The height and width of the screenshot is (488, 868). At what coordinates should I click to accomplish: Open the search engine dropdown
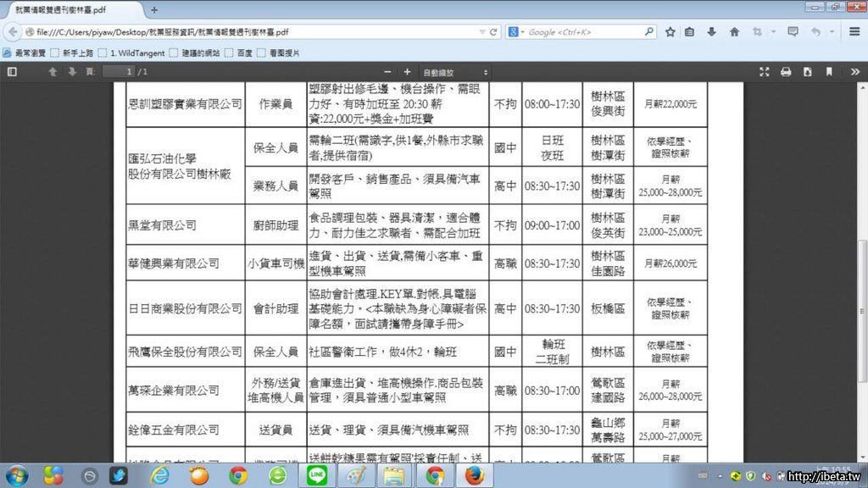coord(516,32)
